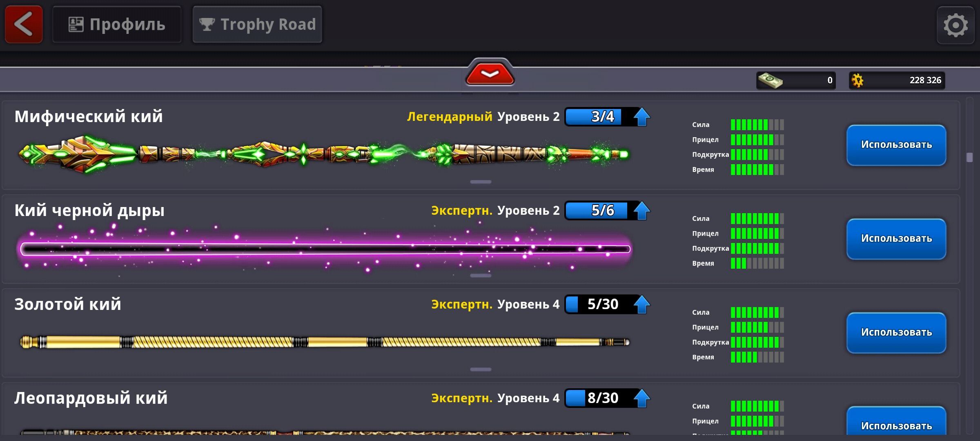
Task: Open settings with the gear icon
Action: (955, 25)
